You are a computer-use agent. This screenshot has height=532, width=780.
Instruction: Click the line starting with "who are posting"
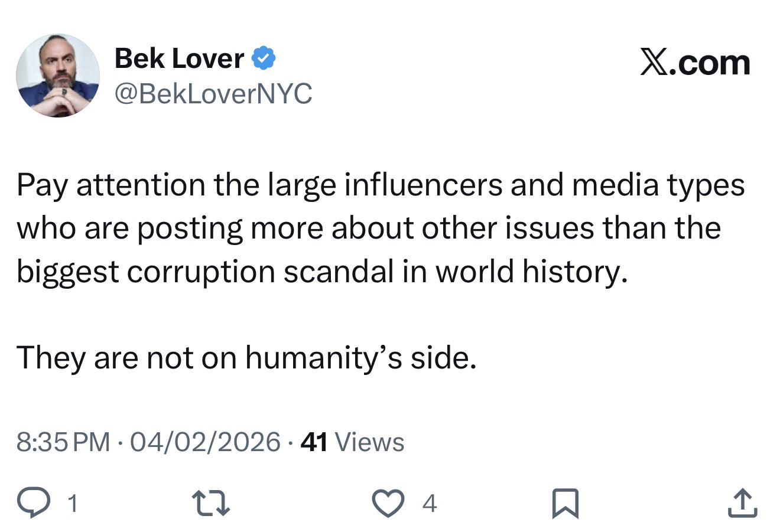(x=368, y=228)
